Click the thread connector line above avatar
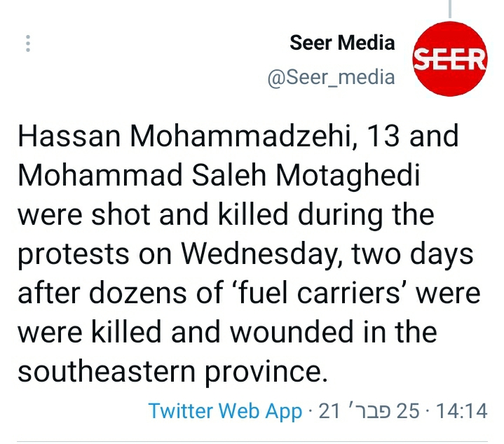The image size is (504, 444). point(449,8)
